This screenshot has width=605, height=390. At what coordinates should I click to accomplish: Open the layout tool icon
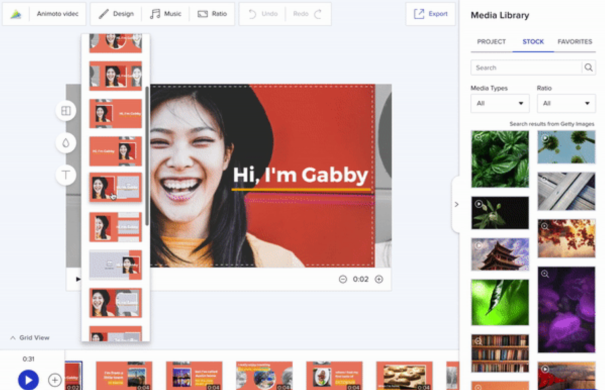point(66,111)
